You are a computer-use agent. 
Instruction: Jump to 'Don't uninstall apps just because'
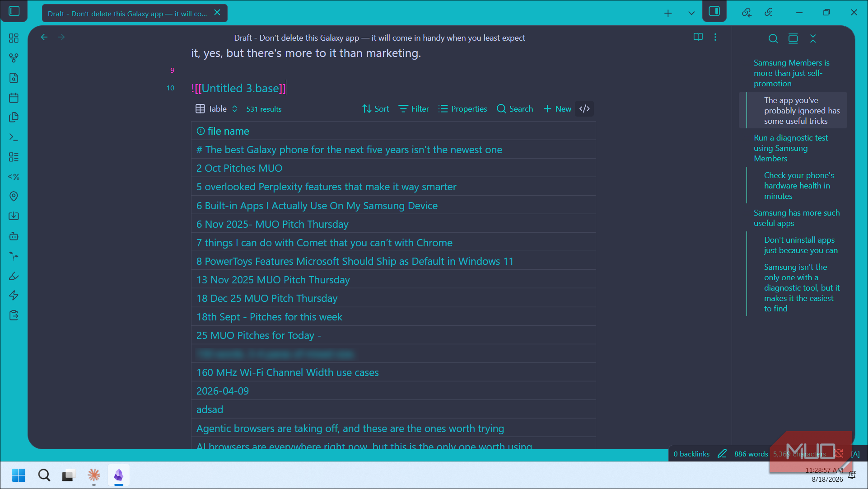pos(801,245)
